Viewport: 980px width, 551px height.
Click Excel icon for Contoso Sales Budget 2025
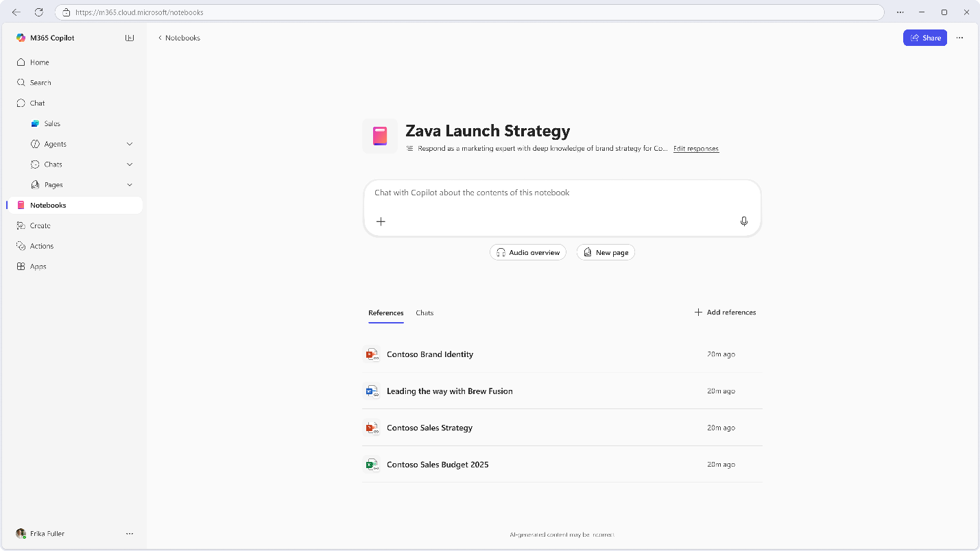tap(372, 465)
